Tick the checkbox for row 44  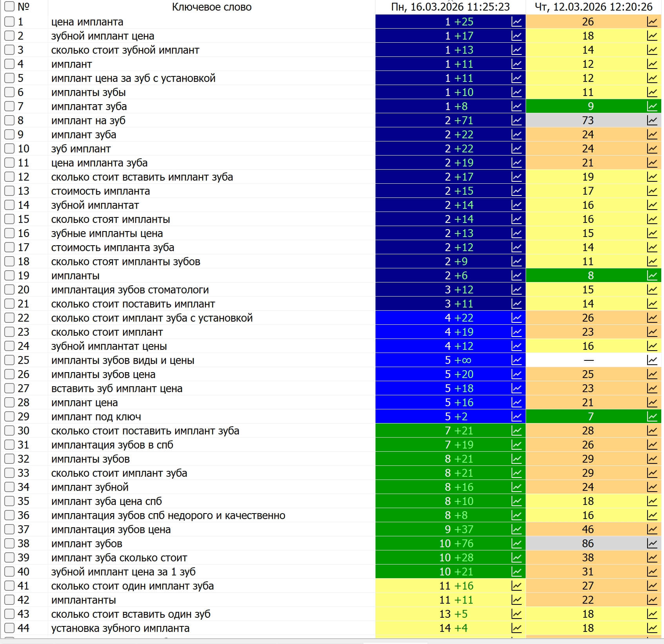tap(9, 628)
